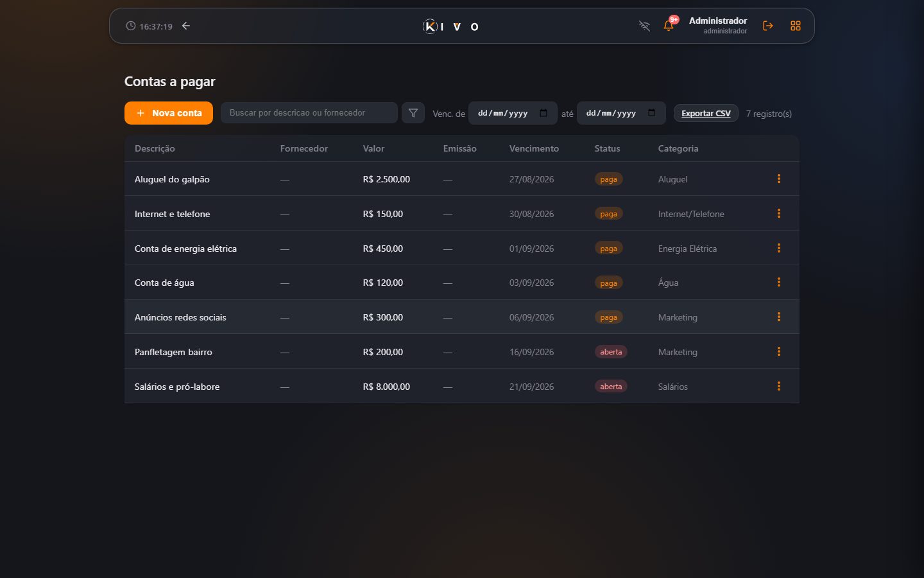Viewport: 924px width, 578px height.
Task: Click the Energia Elétrica category cell
Action: click(687, 249)
